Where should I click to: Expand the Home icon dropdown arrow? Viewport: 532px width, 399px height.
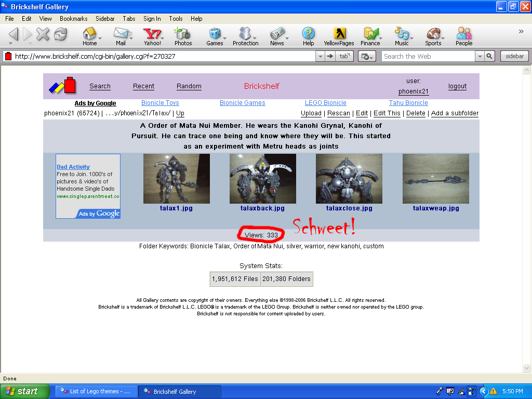coord(100,38)
